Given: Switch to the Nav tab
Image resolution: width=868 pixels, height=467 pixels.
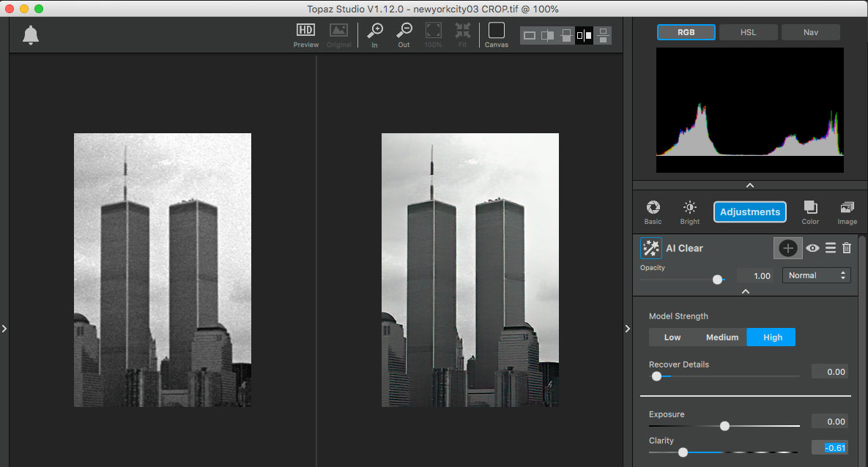Looking at the screenshot, I should [x=810, y=32].
